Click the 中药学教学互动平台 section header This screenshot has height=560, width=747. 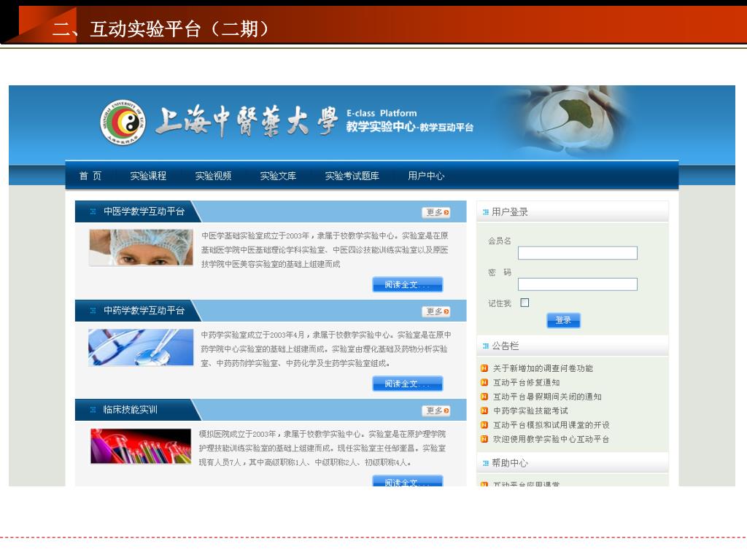coord(144,311)
